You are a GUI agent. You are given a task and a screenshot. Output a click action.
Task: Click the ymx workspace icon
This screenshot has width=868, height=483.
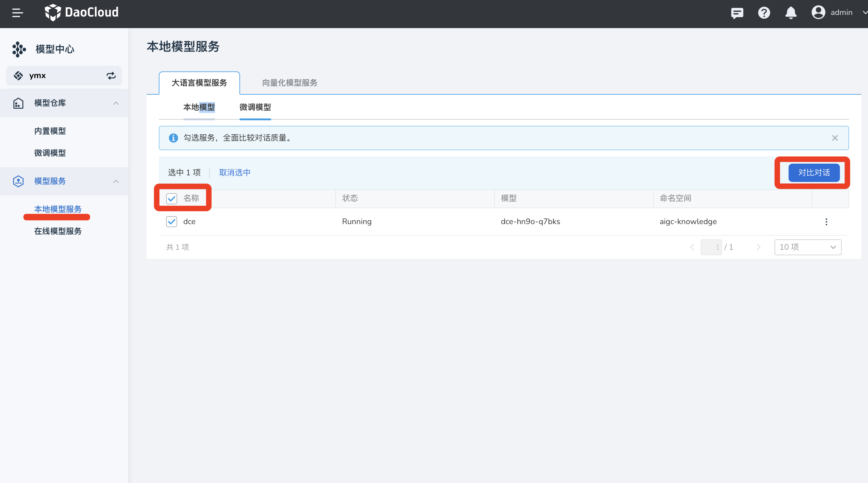pos(18,75)
